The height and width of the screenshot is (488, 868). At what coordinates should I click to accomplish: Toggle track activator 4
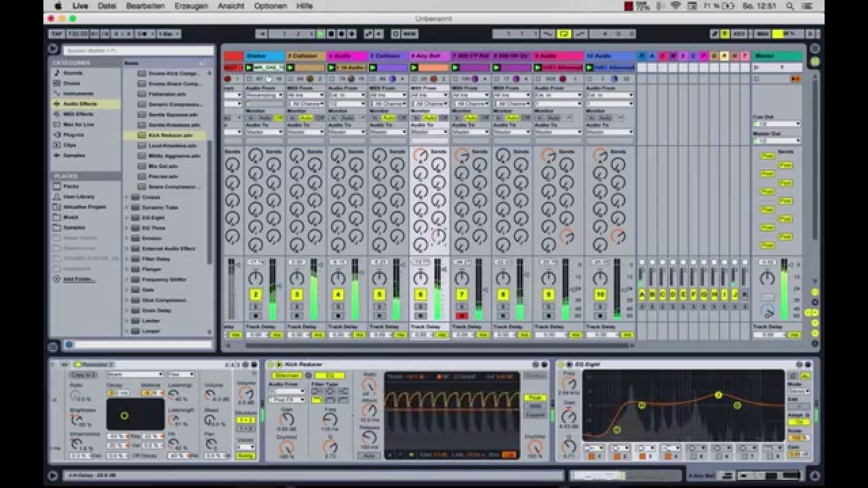click(x=338, y=295)
